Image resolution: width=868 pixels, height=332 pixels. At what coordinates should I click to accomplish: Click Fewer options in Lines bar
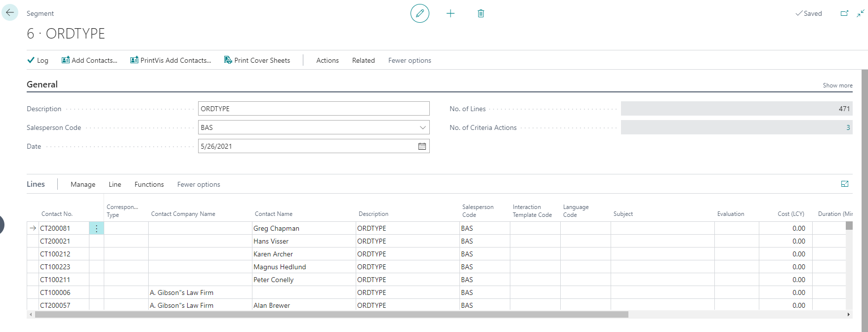click(x=199, y=184)
